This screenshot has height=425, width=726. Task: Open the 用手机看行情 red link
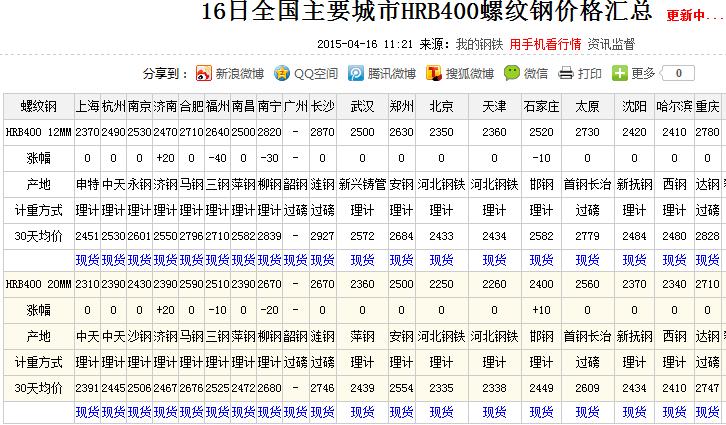click(x=545, y=44)
